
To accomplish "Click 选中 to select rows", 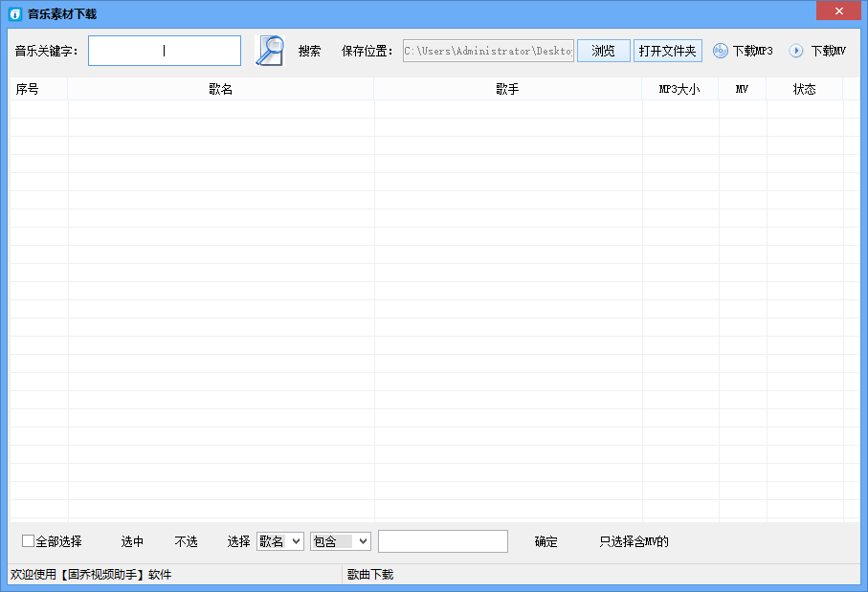I will 132,540.
